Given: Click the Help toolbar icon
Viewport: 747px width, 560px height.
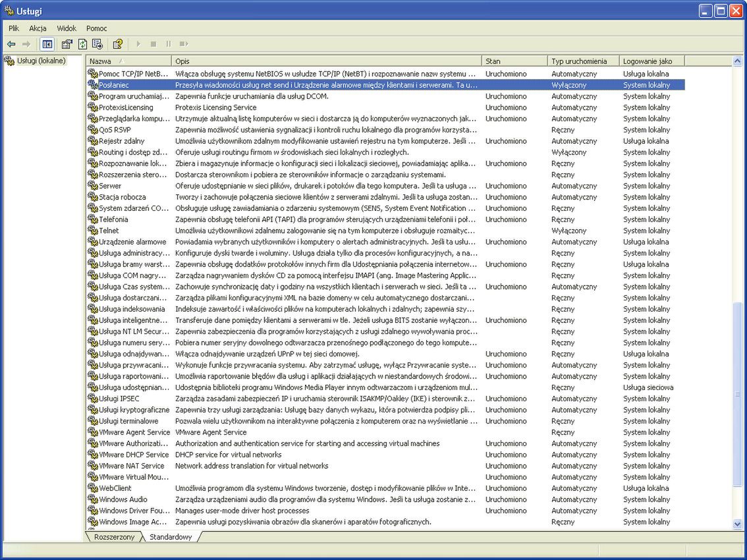Looking at the screenshot, I should pyautogui.click(x=118, y=44).
